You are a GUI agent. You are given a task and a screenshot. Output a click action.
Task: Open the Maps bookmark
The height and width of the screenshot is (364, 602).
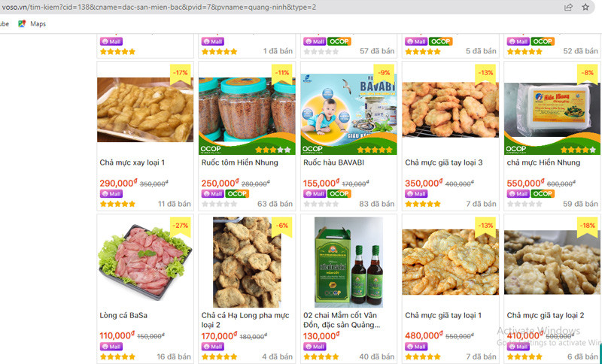pyautogui.click(x=32, y=24)
